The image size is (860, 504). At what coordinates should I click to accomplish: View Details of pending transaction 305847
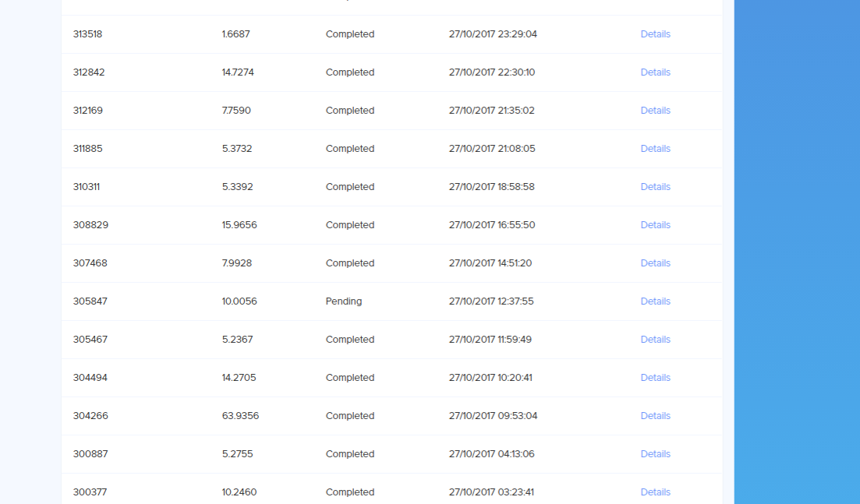pyautogui.click(x=656, y=301)
